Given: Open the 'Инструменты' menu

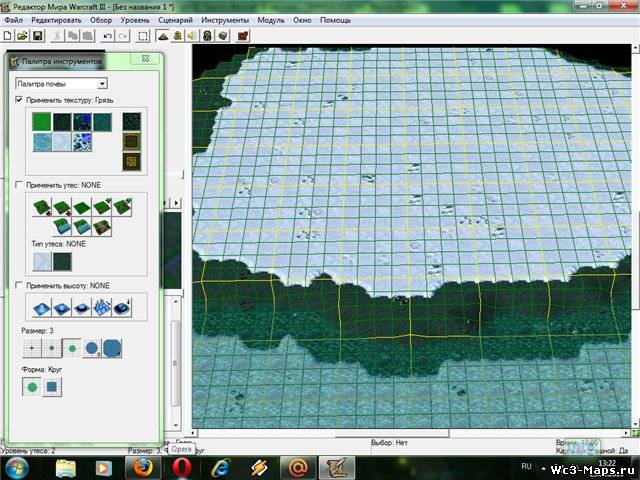Looking at the screenshot, I should pos(225,20).
